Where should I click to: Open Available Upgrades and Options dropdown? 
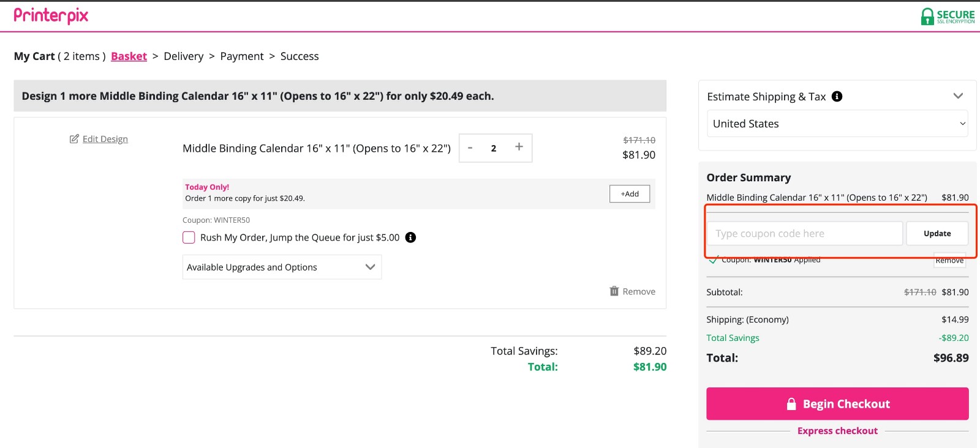click(282, 267)
